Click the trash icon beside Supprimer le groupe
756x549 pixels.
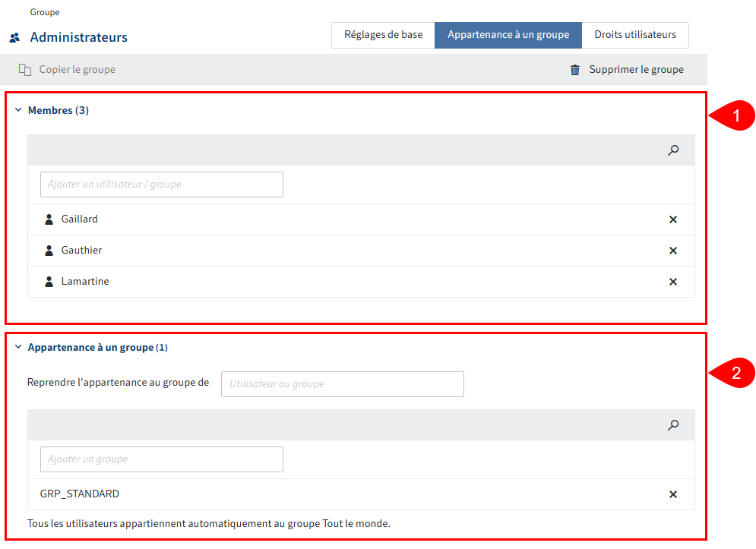[574, 70]
